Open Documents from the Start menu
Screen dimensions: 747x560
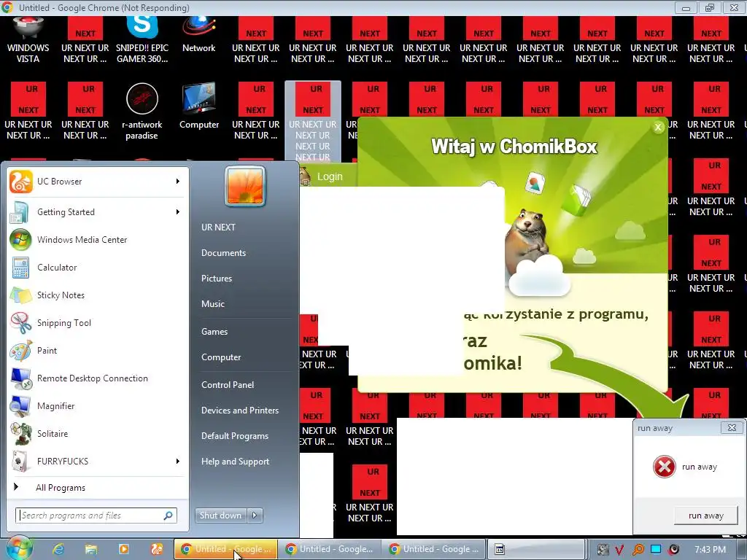(223, 253)
